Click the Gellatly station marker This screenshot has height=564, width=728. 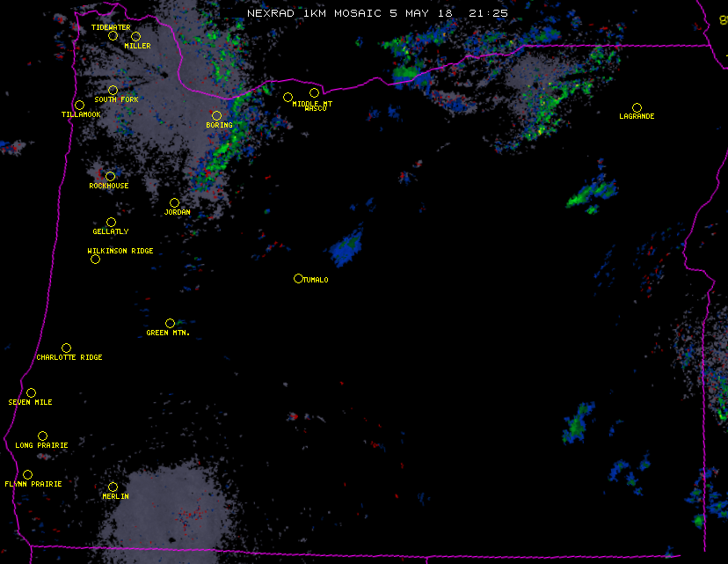pyautogui.click(x=111, y=222)
